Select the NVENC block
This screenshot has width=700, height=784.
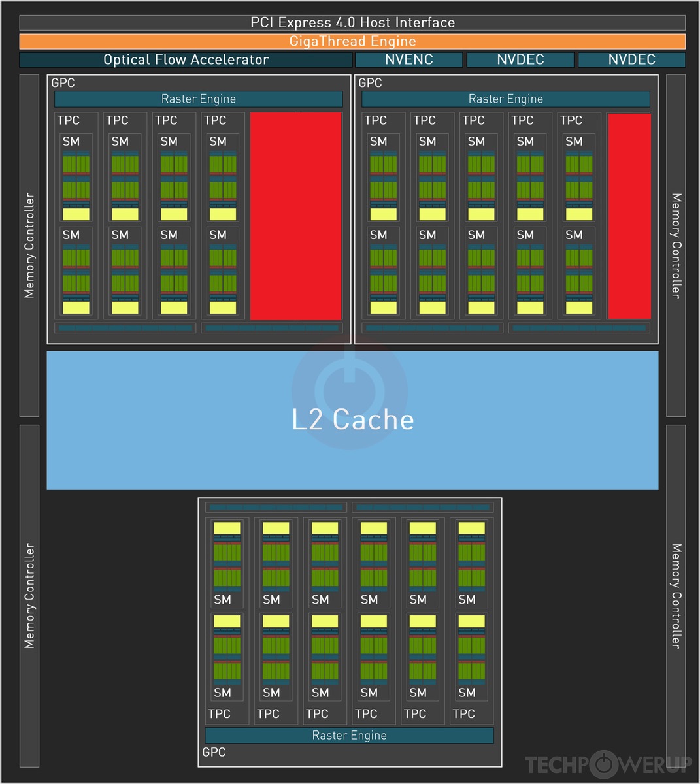(409, 59)
